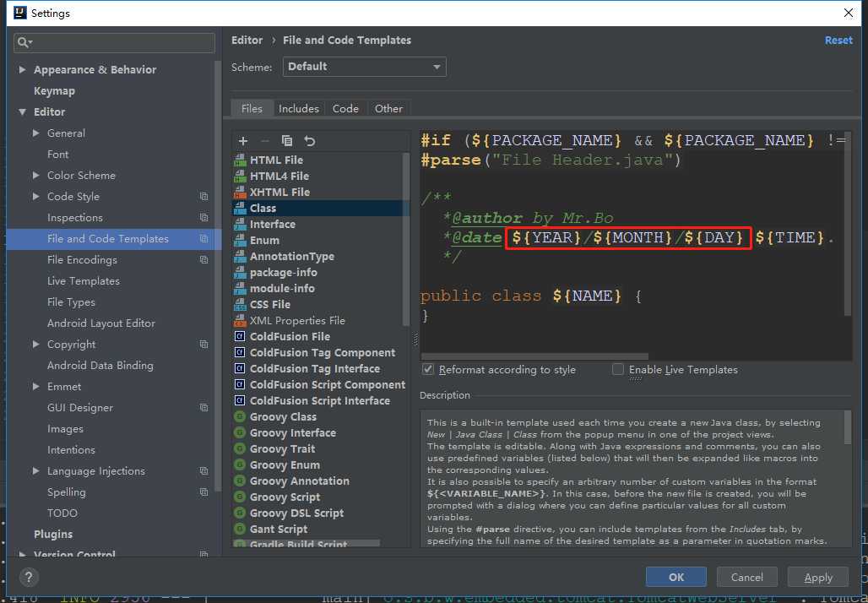This screenshot has width=868, height=603.
Task: Select the HTML File template icon
Action: pos(240,160)
